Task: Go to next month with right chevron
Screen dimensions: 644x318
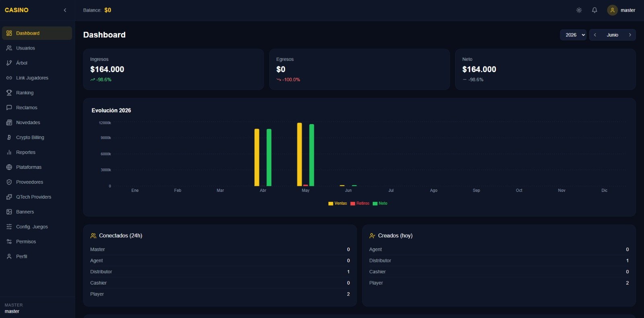Action: tap(630, 35)
